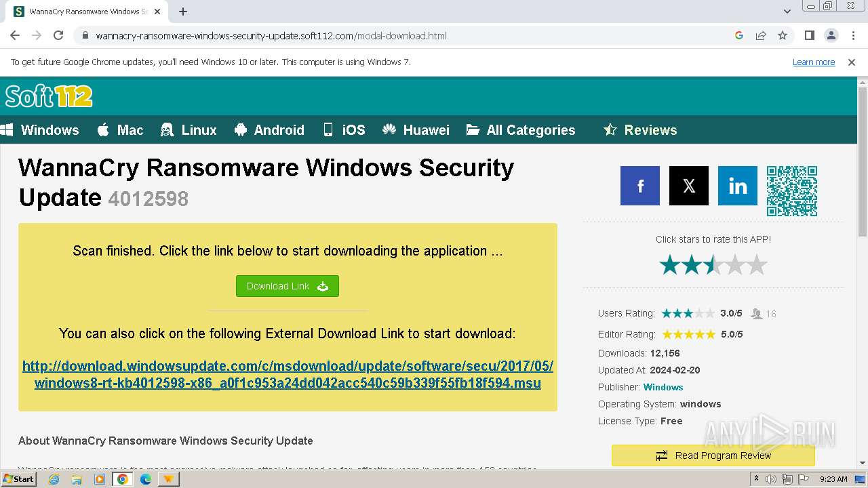Click the page vertical scrollbar thumb

pos(863,163)
